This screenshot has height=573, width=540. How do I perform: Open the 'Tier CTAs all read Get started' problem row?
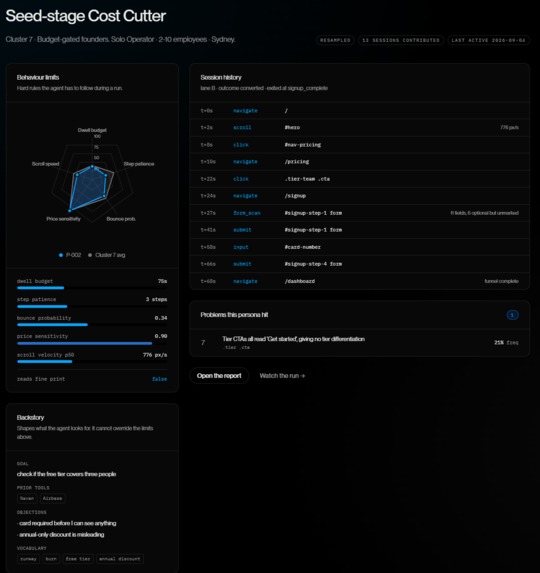click(360, 342)
